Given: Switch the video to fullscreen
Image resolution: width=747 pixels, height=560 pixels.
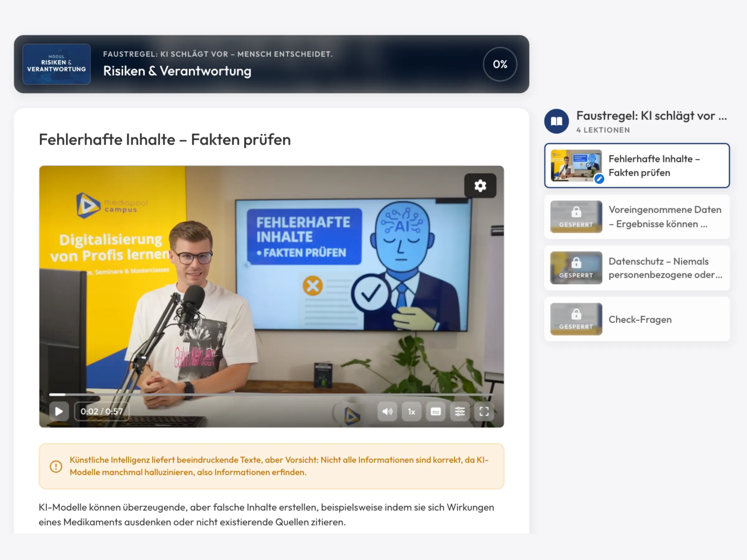Looking at the screenshot, I should click(484, 412).
